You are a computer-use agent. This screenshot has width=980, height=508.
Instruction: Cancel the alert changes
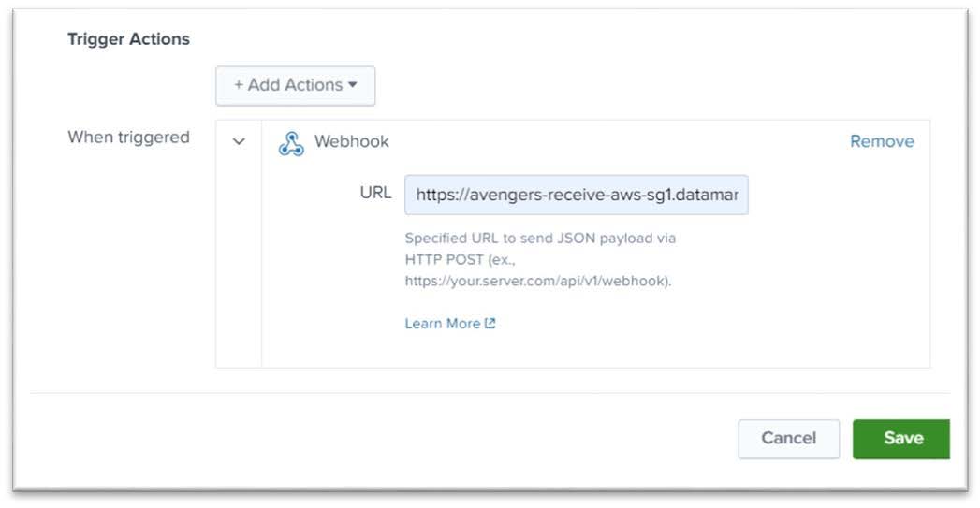click(x=789, y=439)
